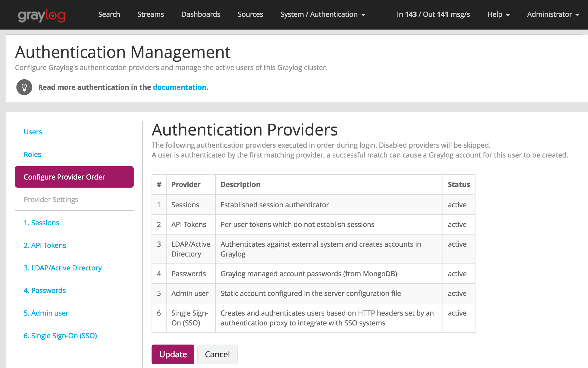Click 'Authenticates against external system' description
The image size is (588, 368).
coord(329,249)
